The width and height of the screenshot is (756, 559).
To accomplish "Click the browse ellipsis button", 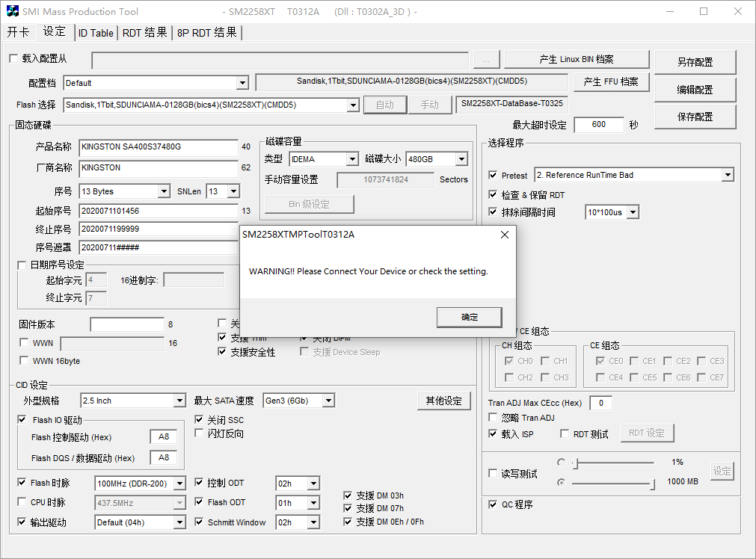I will (x=486, y=60).
